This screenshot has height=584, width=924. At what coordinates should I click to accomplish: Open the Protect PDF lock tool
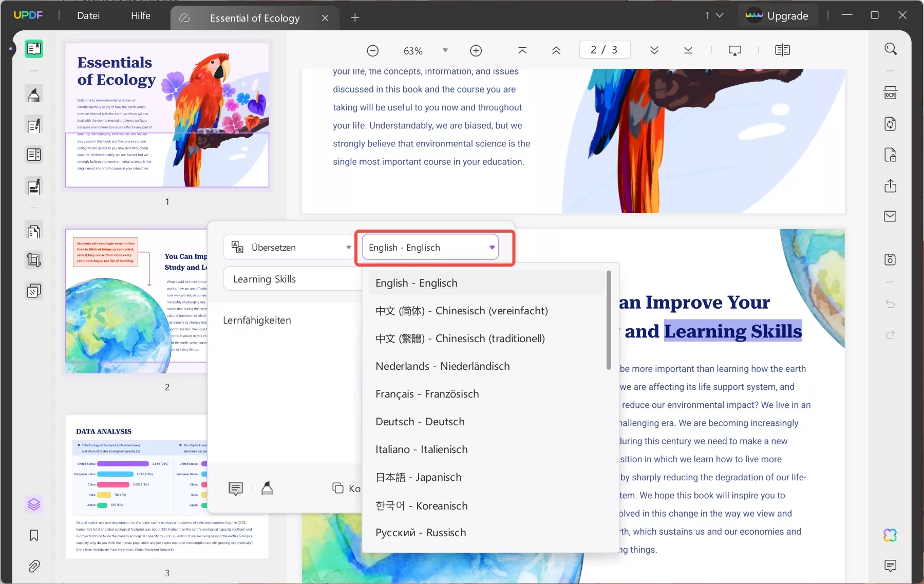coord(891,155)
